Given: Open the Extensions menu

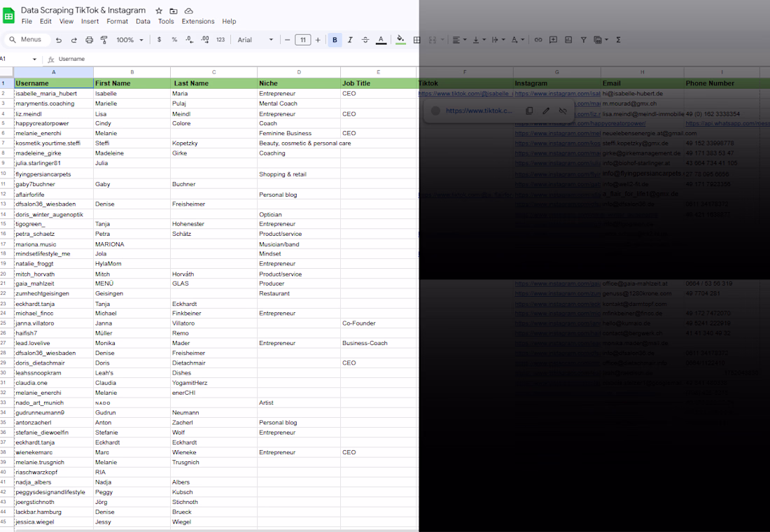Looking at the screenshot, I should (198, 22).
